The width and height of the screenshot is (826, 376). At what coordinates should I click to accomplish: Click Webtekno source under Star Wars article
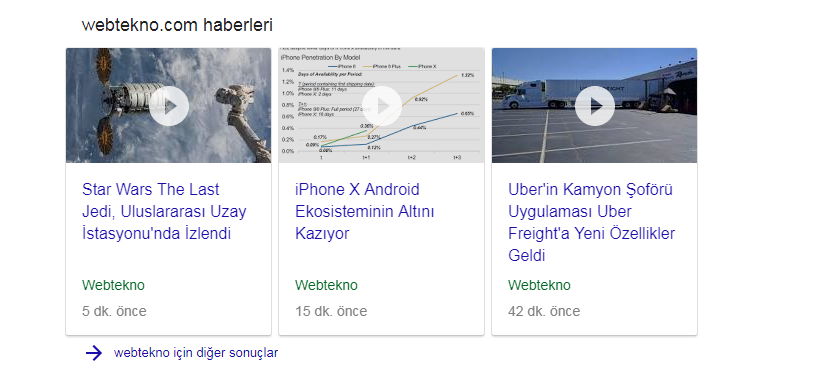tap(113, 285)
